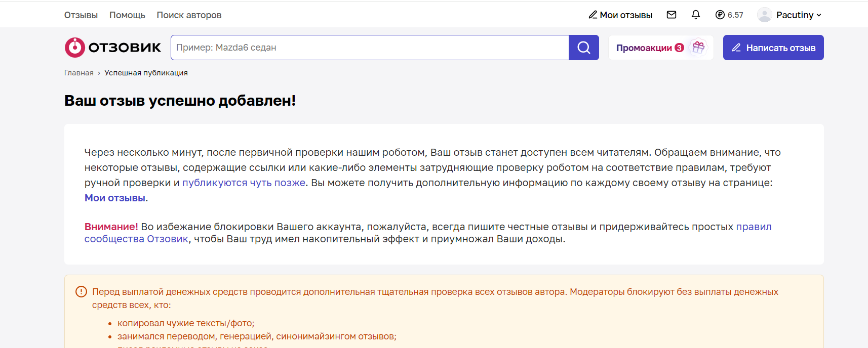The width and height of the screenshot is (868, 348).
Task: Click the promo gift box icon
Action: (698, 48)
